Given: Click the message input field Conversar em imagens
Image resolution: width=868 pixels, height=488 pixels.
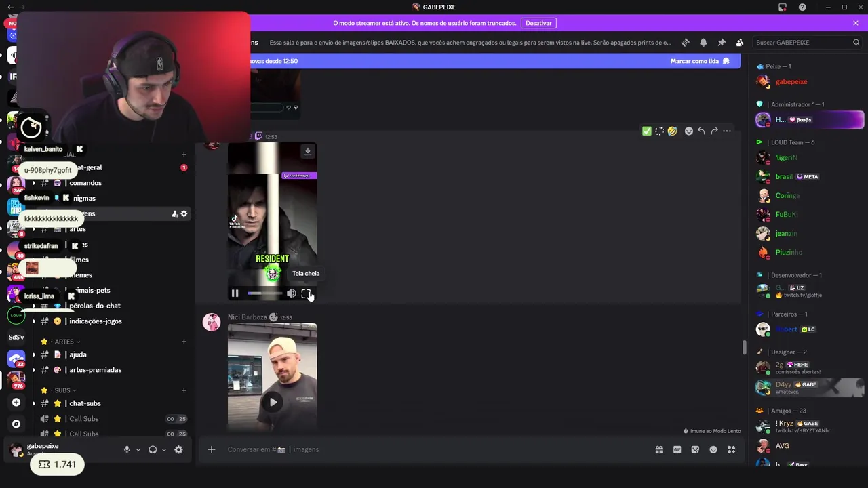Looking at the screenshot, I should coord(434,449).
